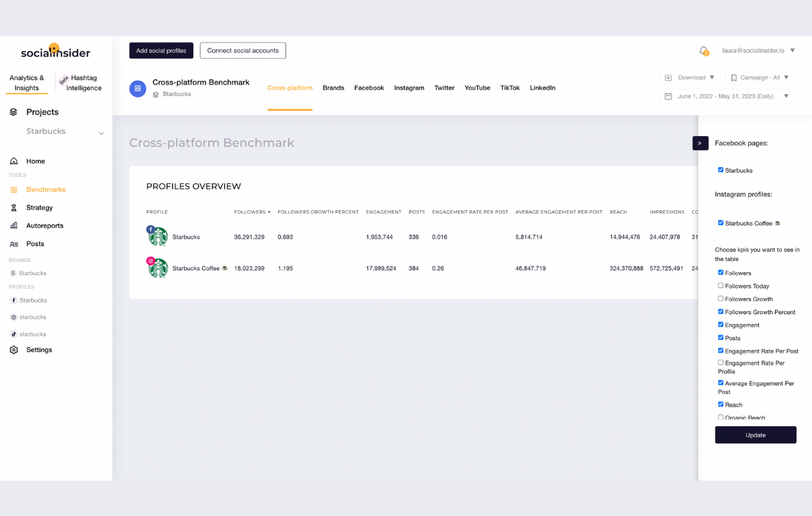This screenshot has height=516, width=812.
Task: Click the Projects layers icon
Action: [x=14, y=112]
